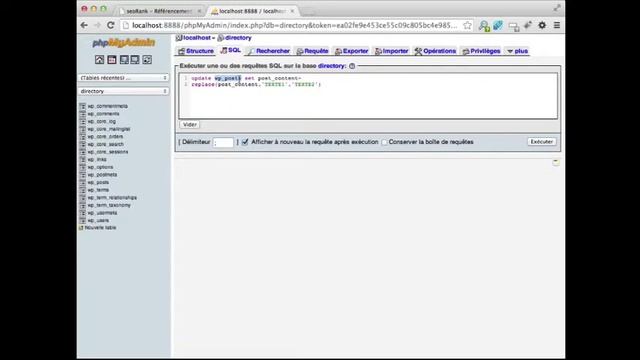Reload the page with the refresh icon
This screenshot has height=360, width=640.
111,25
